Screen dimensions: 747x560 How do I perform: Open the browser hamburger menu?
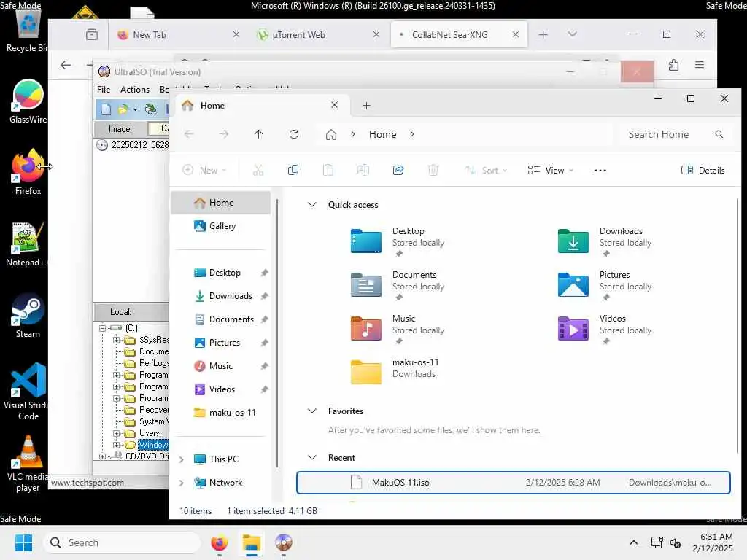coord(699,65)
